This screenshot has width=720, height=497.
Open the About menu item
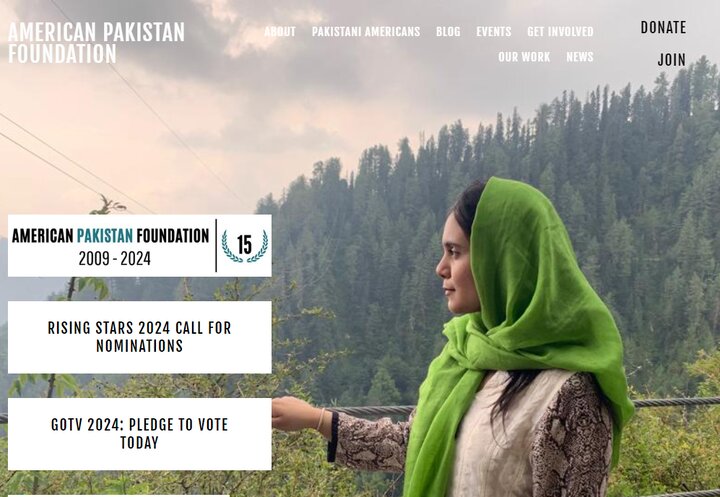[280, 32]
